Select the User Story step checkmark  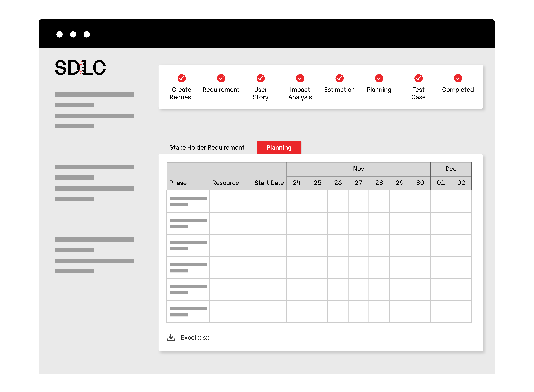pyautogui.click(x=260, y=78)
